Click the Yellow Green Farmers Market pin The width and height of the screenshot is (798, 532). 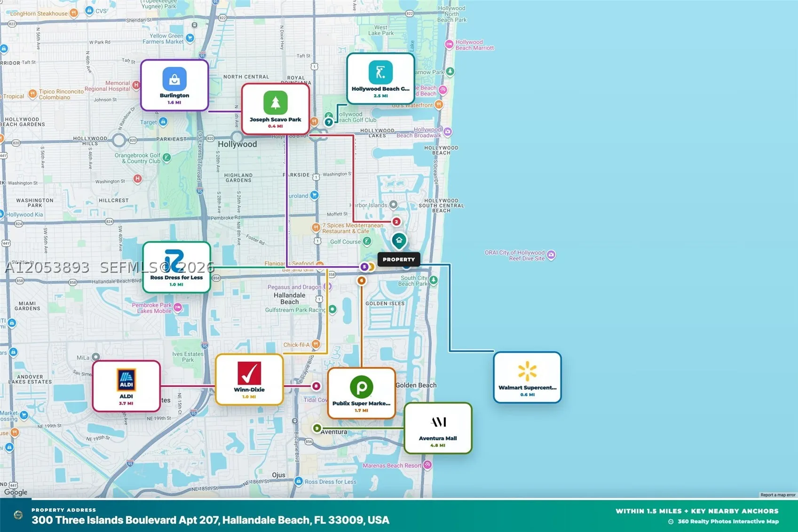coord(190,38)
